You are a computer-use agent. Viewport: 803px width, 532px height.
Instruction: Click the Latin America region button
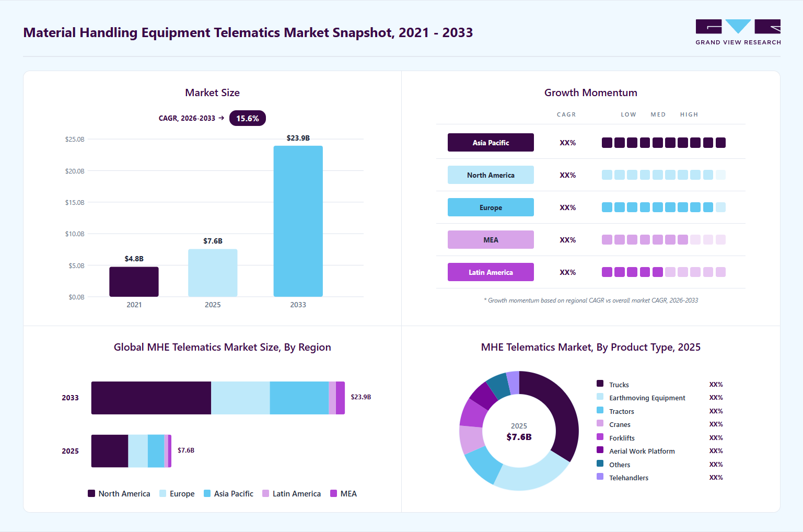click(x=491, y=272)
